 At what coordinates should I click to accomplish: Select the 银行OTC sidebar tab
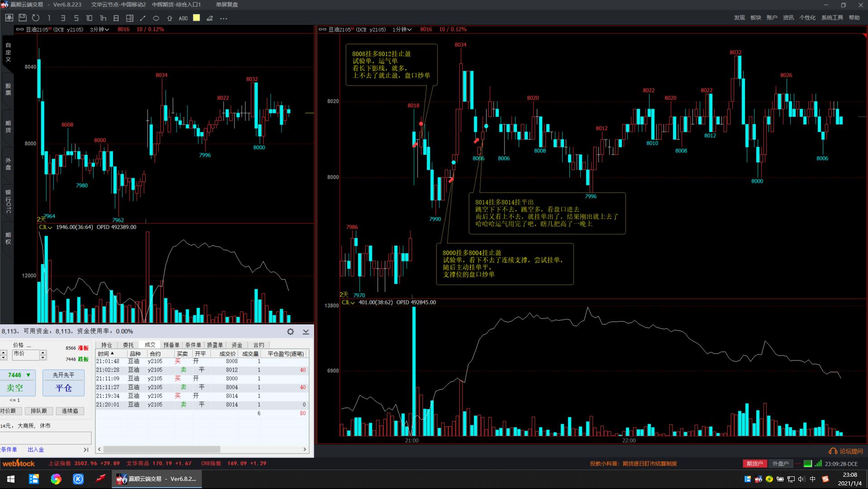coord(8,201)
